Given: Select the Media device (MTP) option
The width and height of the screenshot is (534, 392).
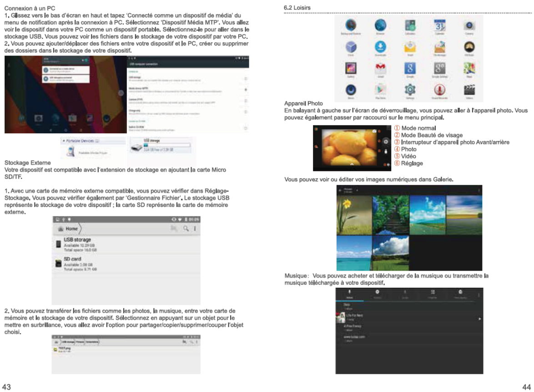Looking at the screenshot, I should pos(188,90).
